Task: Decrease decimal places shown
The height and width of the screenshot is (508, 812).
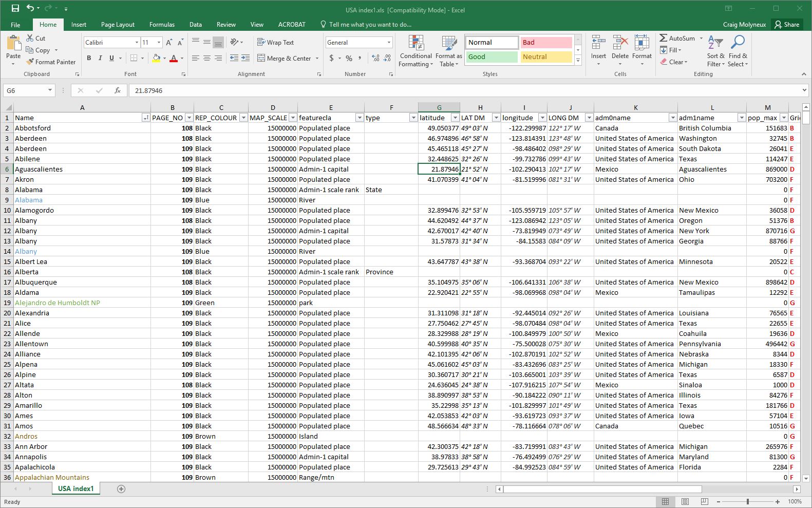Action: [x=387, y=58]
